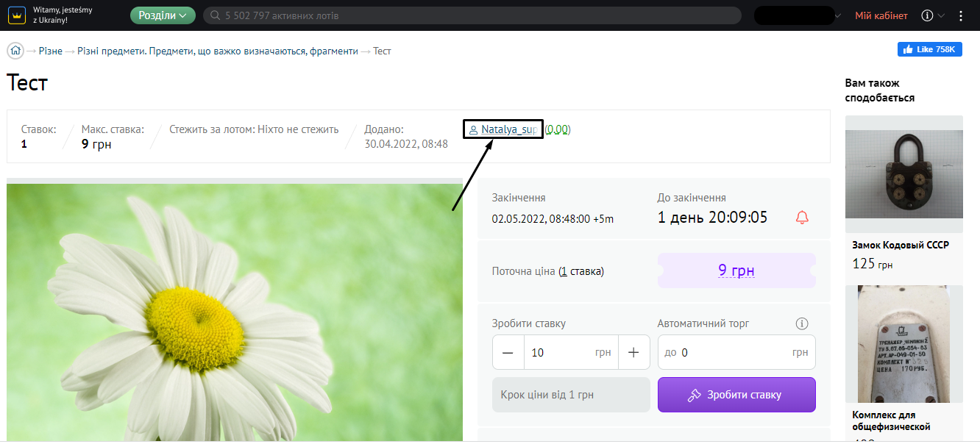Click the 125 грн price text
The image size is (980, 444).
(x=873, y=264)
